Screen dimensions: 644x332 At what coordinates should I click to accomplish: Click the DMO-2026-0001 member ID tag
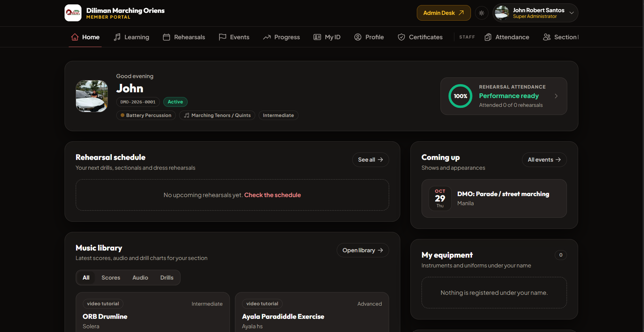[x=138, y=102]
